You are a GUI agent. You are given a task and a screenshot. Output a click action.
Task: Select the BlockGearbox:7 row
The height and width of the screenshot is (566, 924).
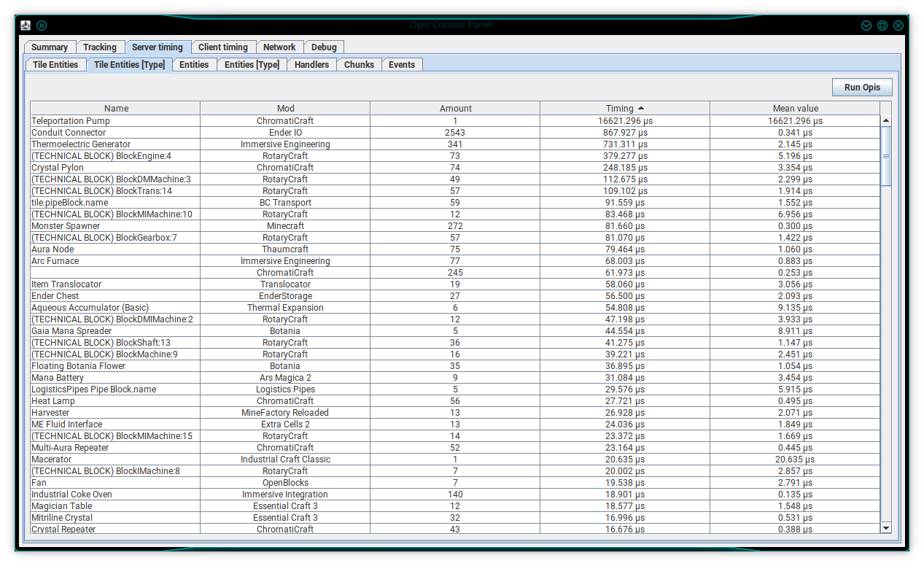pos(455,238)
